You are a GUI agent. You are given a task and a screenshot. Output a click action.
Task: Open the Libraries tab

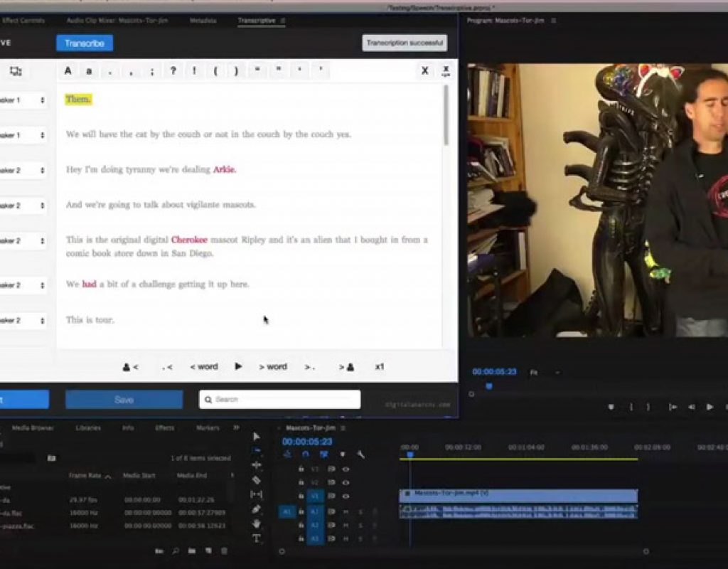[x=88, y=427]
